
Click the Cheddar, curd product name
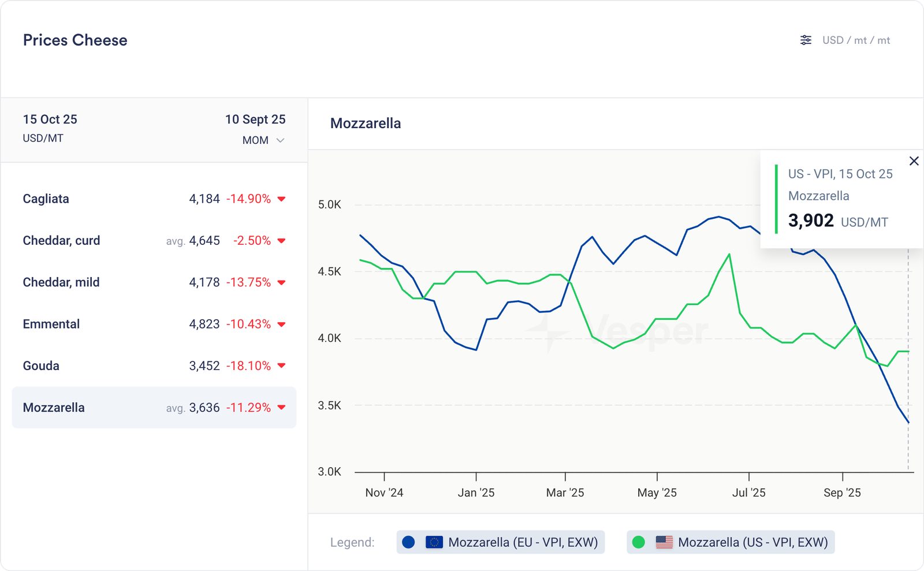[x=61, y=241]
